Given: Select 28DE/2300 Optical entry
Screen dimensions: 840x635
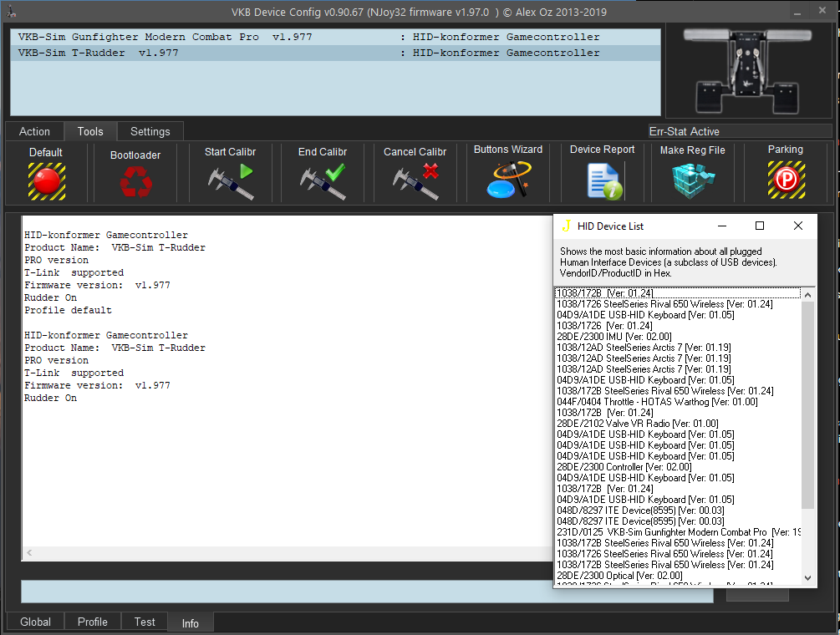Looking at the screenshot, I should point(678,575).
